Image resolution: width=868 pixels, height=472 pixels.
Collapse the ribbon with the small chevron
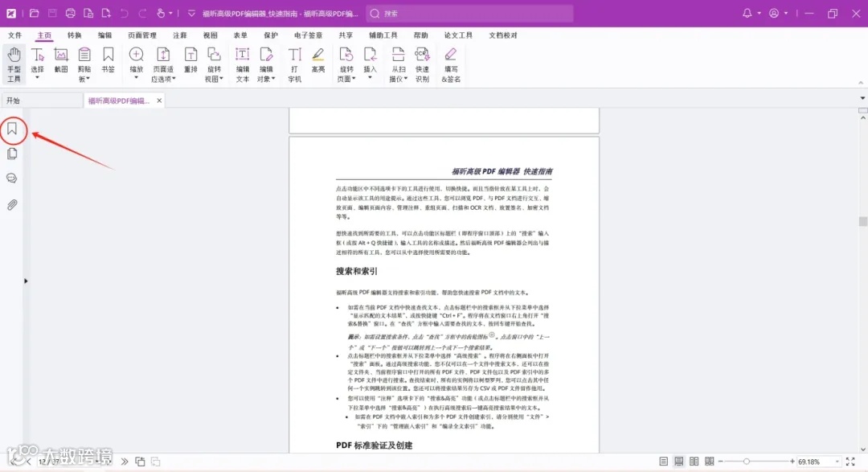pos(861,83)
